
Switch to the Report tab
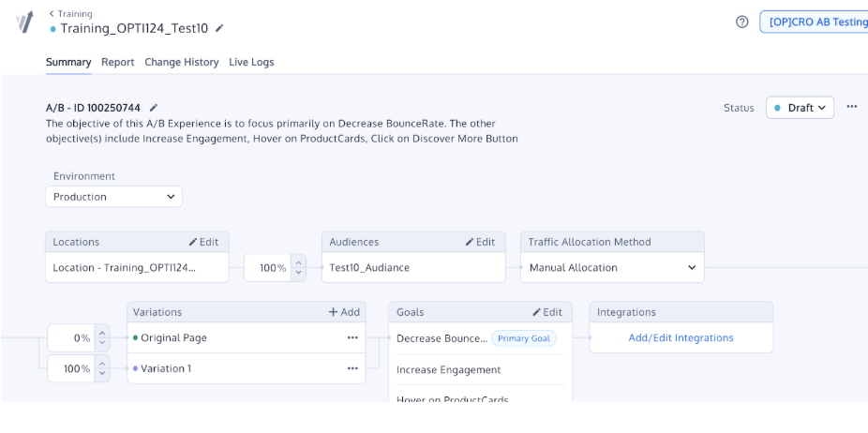(118, 62)
